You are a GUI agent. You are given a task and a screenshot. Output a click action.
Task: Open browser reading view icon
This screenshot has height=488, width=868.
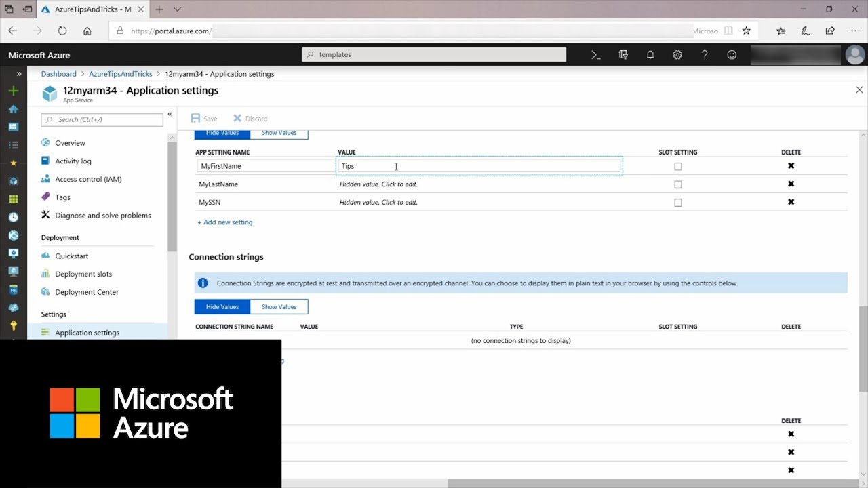coord(728,30)
